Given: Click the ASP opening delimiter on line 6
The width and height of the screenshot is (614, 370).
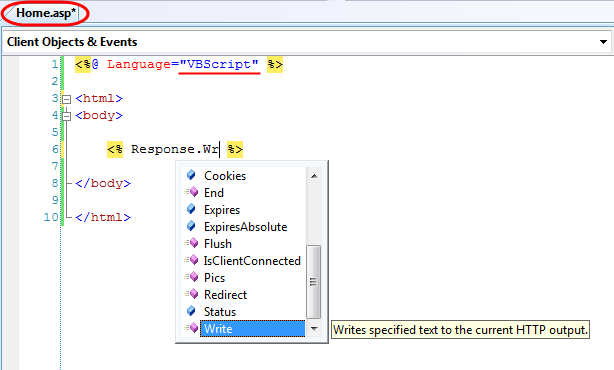Looking at the screenshot, I should pyautogui.click(x=115, y=149).
